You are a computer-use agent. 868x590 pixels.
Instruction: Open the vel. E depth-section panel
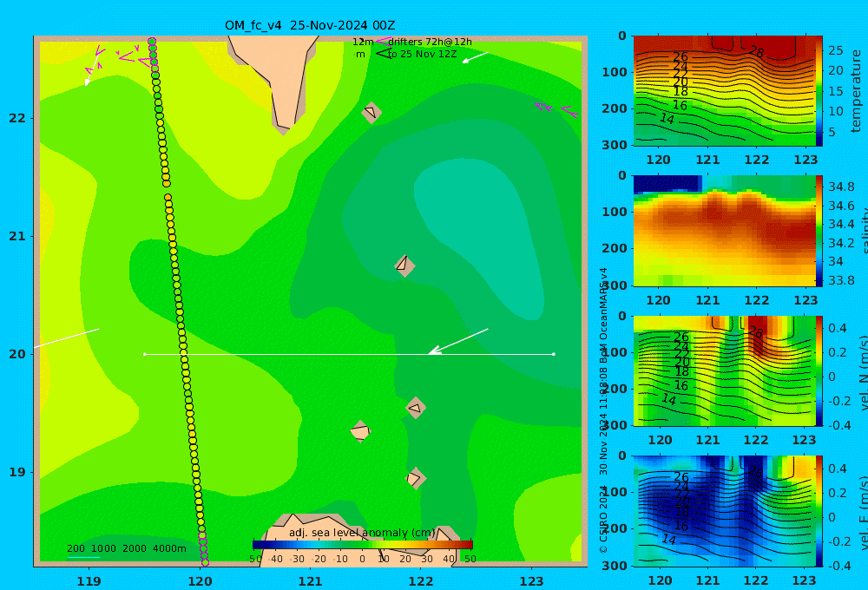[724, 511]
